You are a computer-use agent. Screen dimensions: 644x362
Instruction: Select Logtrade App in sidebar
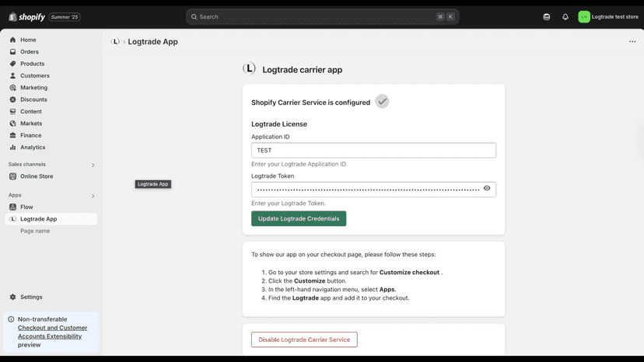51,219
